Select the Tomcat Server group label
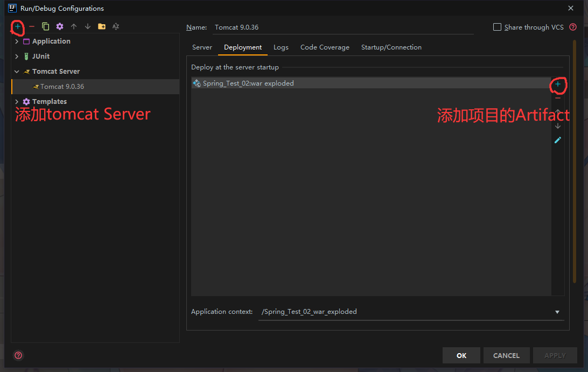The height and width of the screenshot is (372, 588). click(56, 71)
